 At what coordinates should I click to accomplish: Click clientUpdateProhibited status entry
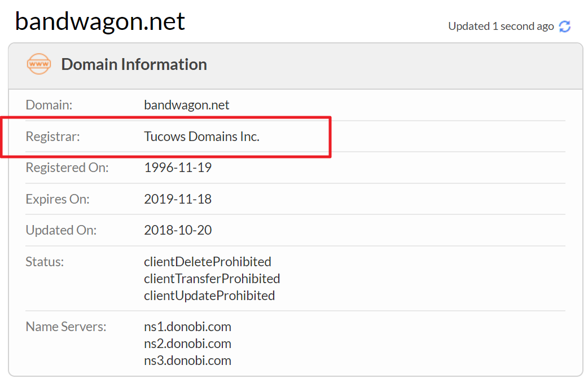(209, 296)
